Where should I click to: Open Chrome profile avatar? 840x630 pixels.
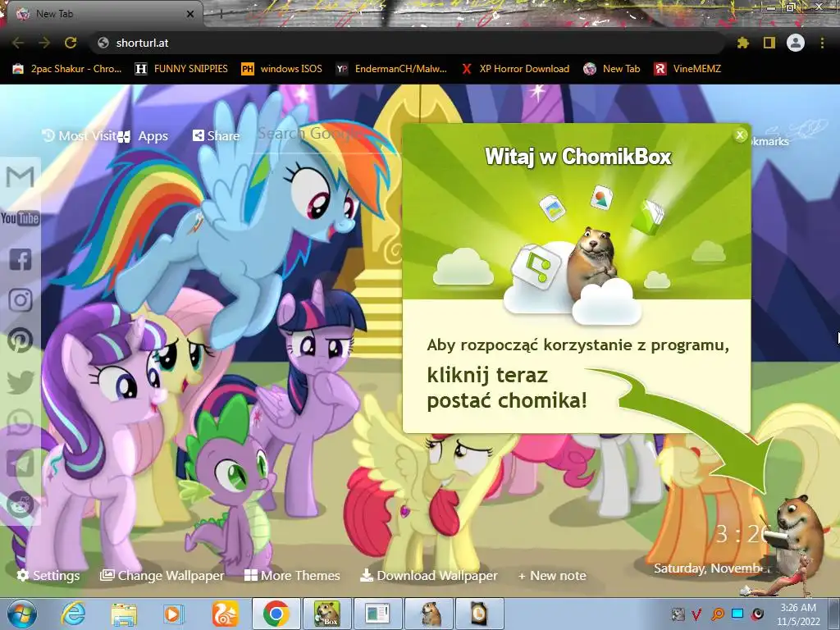coord(796,43)
